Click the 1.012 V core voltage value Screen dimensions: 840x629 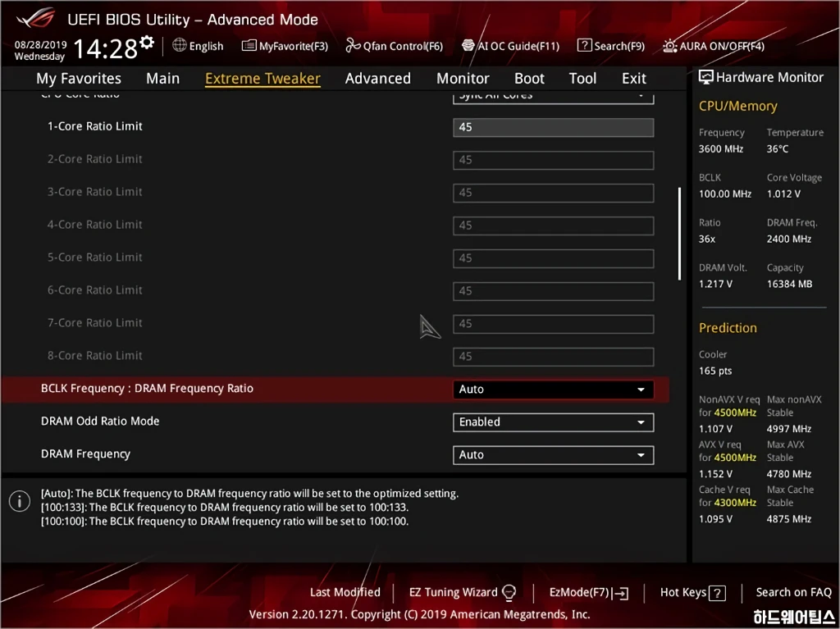click(x=783, y=194)
